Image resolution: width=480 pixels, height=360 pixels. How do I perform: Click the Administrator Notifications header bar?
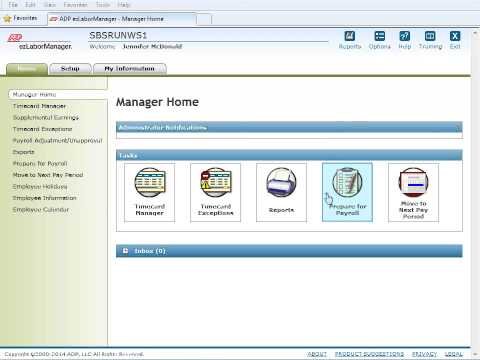[x=289, y=127]
